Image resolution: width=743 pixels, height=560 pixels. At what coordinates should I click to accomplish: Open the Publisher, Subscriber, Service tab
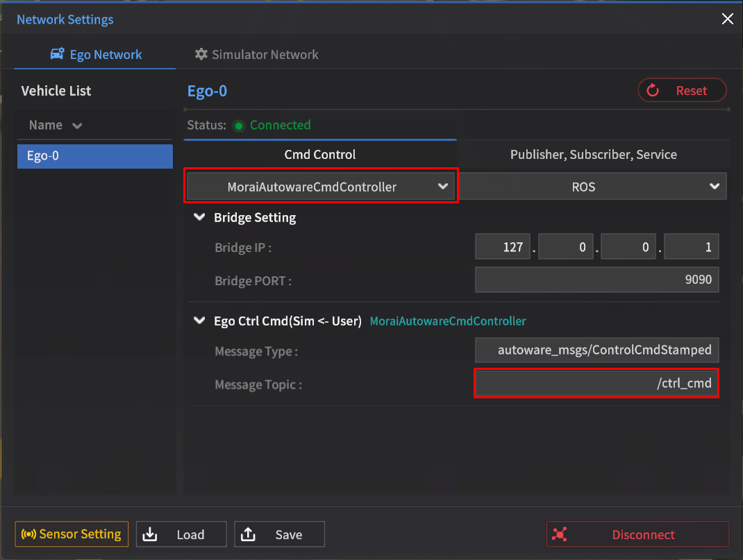tap(593, 154)
